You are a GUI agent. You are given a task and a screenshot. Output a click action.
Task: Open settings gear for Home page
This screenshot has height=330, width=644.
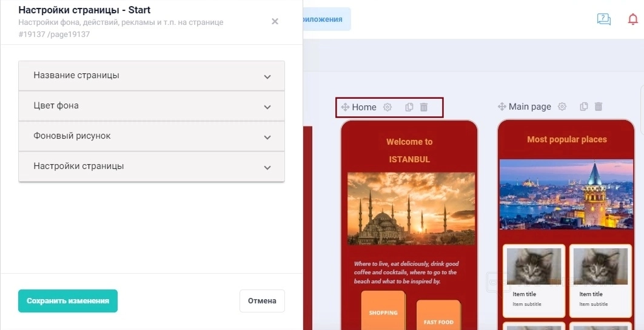point(387,107)
